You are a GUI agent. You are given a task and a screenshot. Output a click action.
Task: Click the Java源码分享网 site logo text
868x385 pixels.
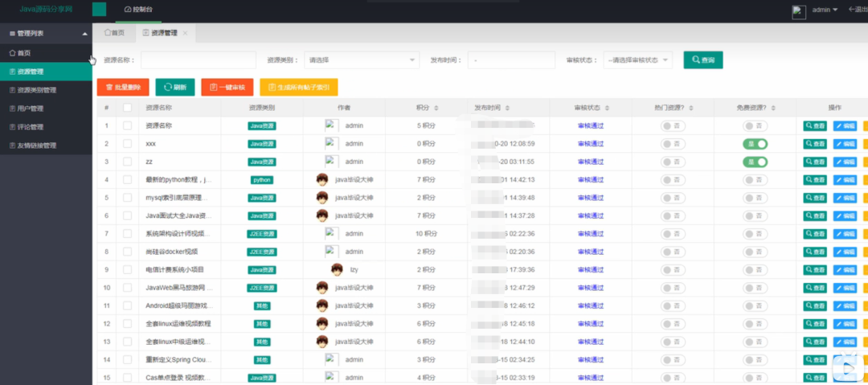click(x=46, y=10)
